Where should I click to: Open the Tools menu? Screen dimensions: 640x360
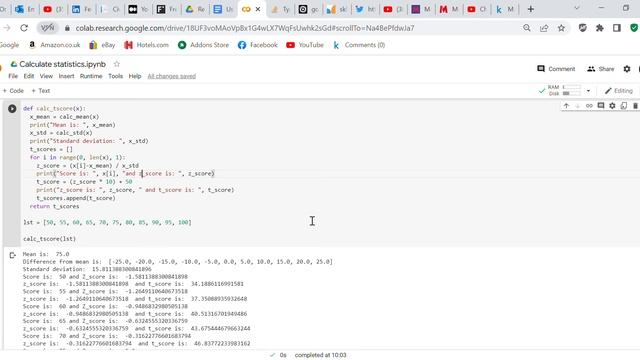[116, 76]
